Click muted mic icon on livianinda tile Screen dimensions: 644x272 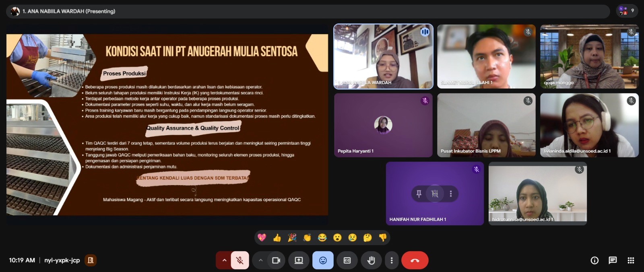[x=631, y=101]
